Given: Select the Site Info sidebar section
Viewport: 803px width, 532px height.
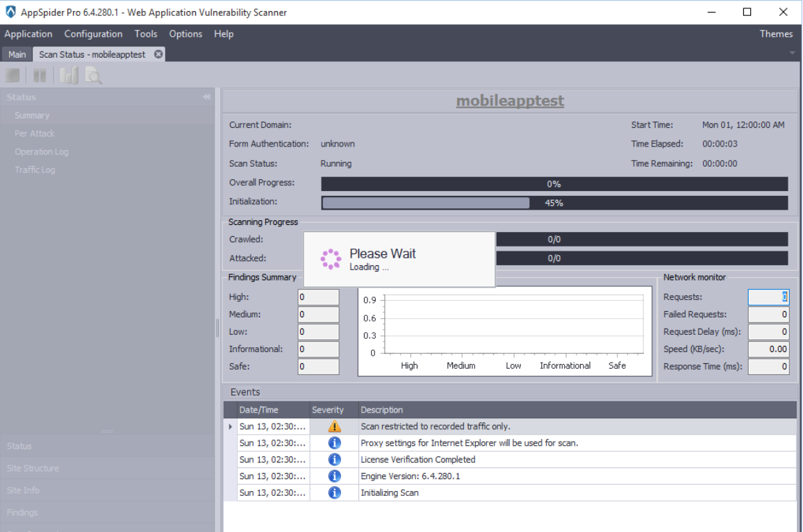Looking at the screenshot, I should point(108,490).
